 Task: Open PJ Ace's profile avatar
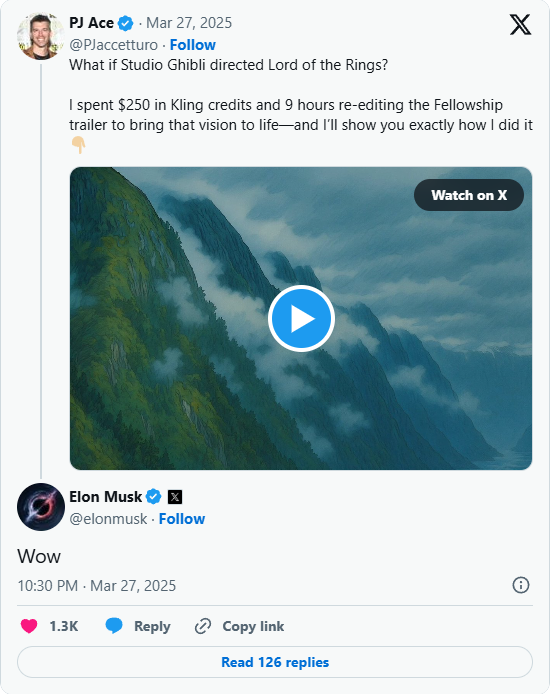[x=40, y=36]
